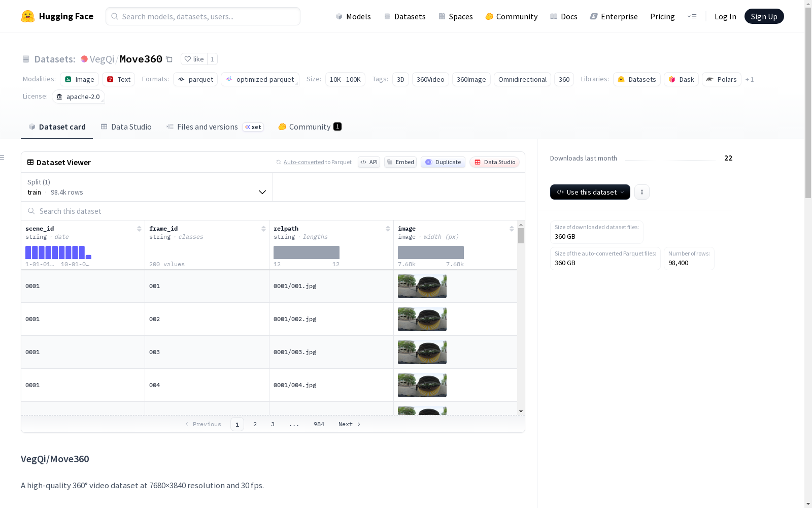Like the Move360 dataset

click(194, 59)
